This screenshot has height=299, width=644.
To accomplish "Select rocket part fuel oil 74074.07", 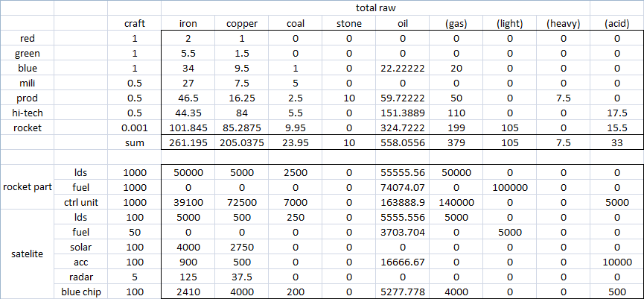I will point(403,187).
